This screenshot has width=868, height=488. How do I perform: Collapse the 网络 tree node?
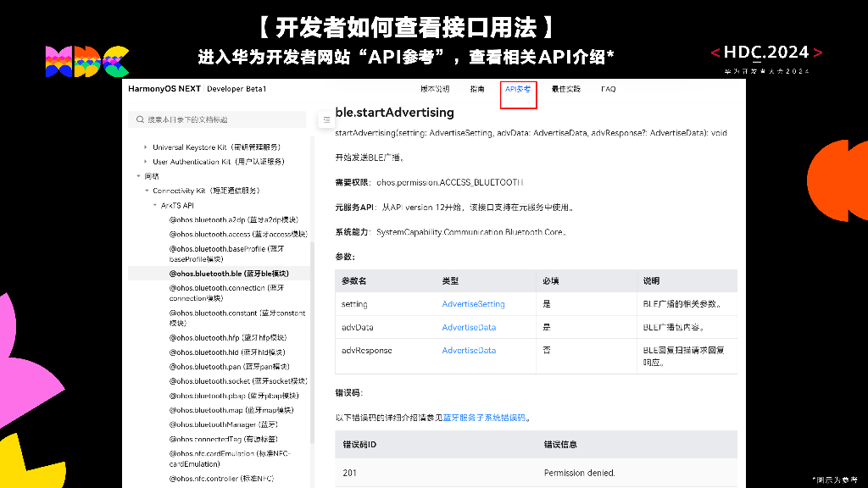point(137,176)
